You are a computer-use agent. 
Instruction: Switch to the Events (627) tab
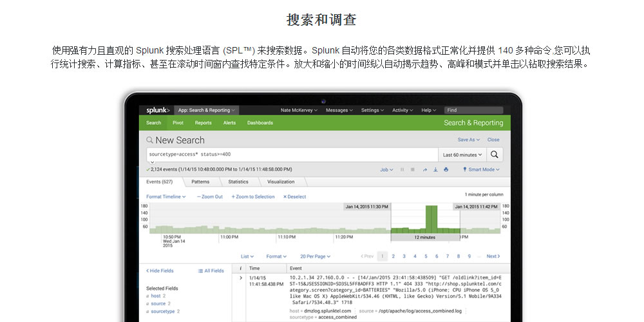pyautogui.click(x=159, y=182)
